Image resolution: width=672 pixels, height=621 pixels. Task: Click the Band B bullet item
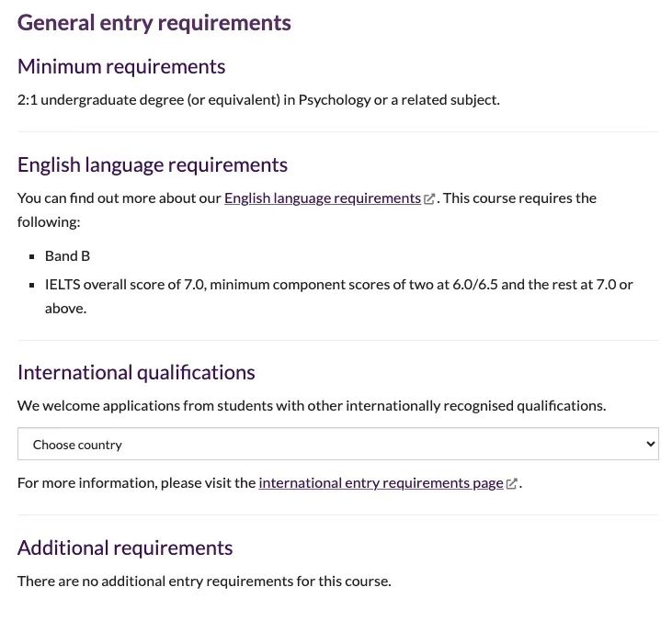point(67,256)
